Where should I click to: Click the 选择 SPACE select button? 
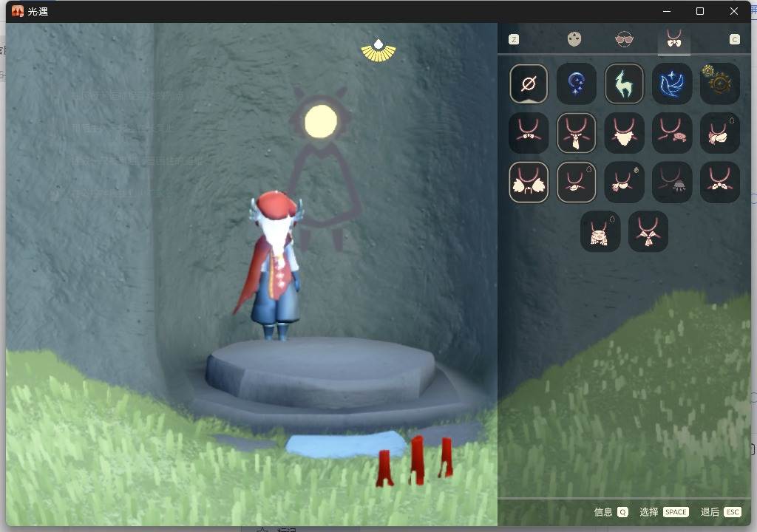click(664, 512)
